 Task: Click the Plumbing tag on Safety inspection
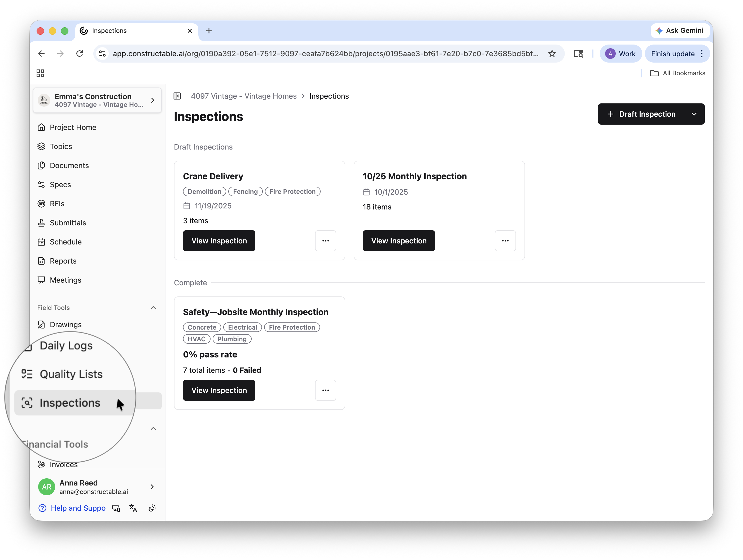[x=232, y=339]
